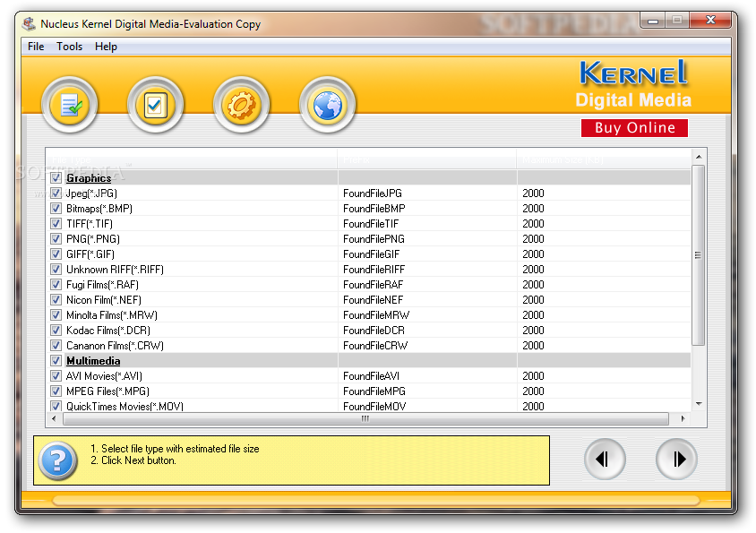This screenshot has width=756, height=533.
Task: Uncheck the Cananon Films(*.CRW) checkbox
Action: [x=56, y=346]
